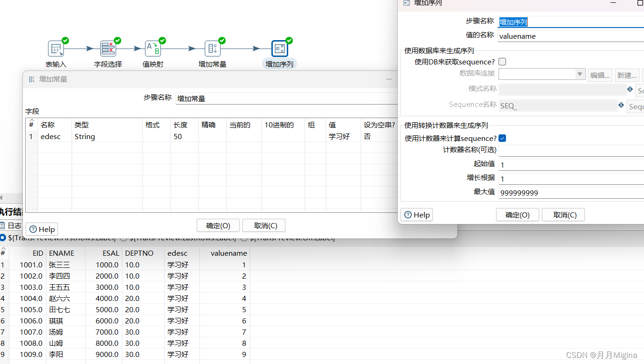
Task: Click the ESAL column header
Action: [x=104, y=253]
